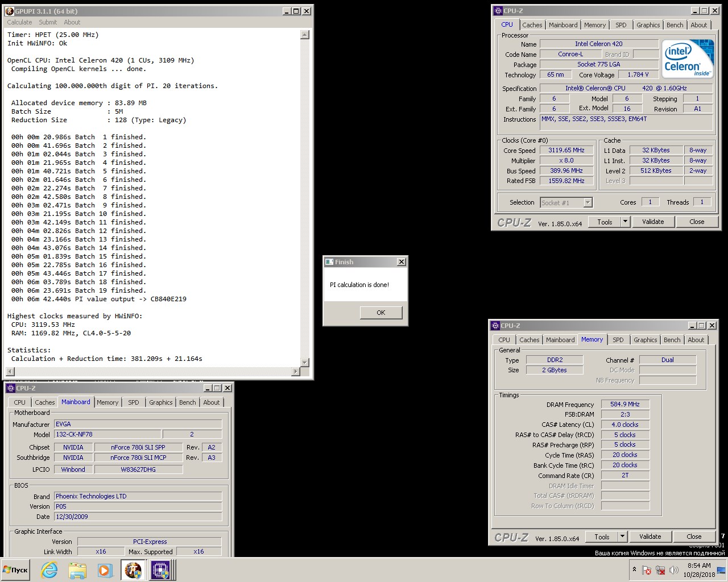
Task: Switch to Caches tab in CPU-Z Memory window
Action: 530,340
